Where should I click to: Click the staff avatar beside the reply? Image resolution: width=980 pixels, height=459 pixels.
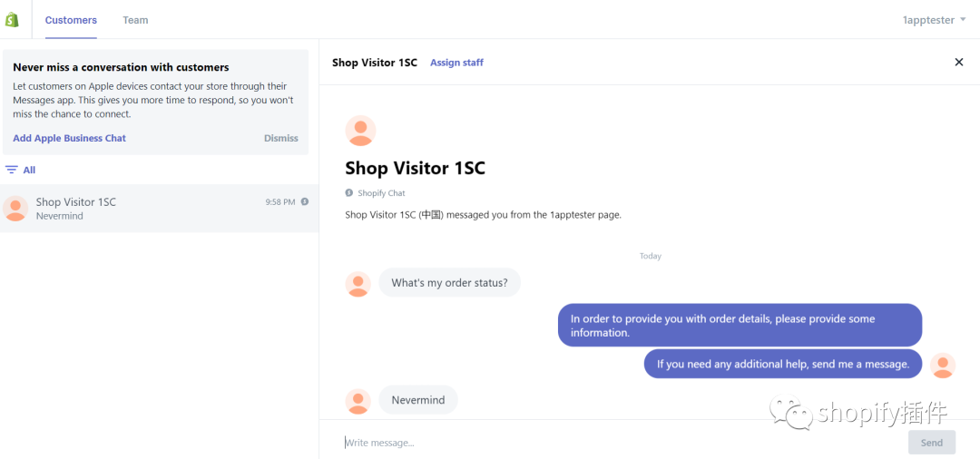click(x=943, y=366)
